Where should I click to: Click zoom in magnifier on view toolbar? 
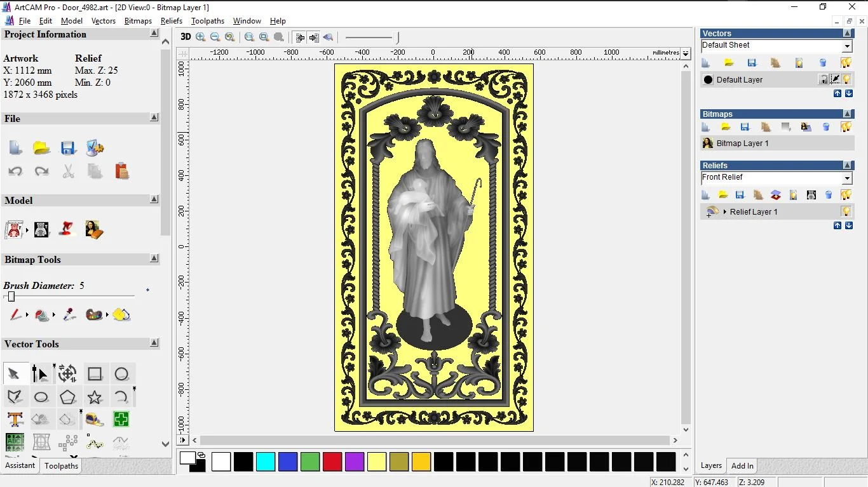[x=201, y=37]
